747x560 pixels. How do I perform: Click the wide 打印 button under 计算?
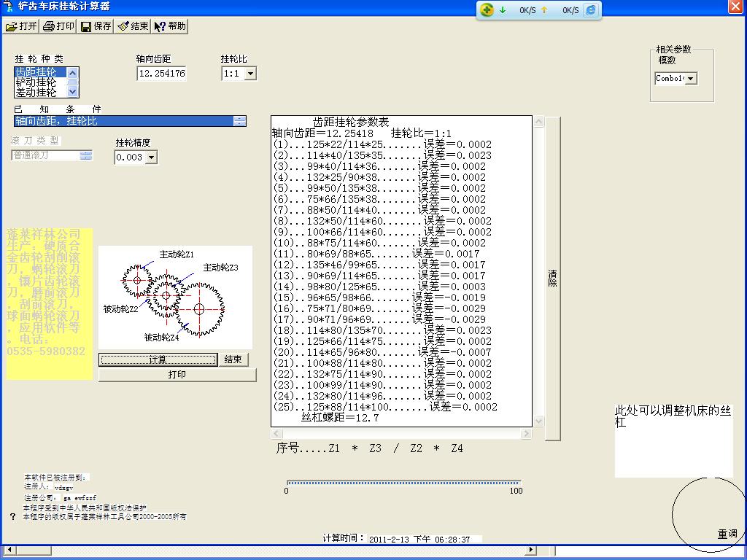177,375
